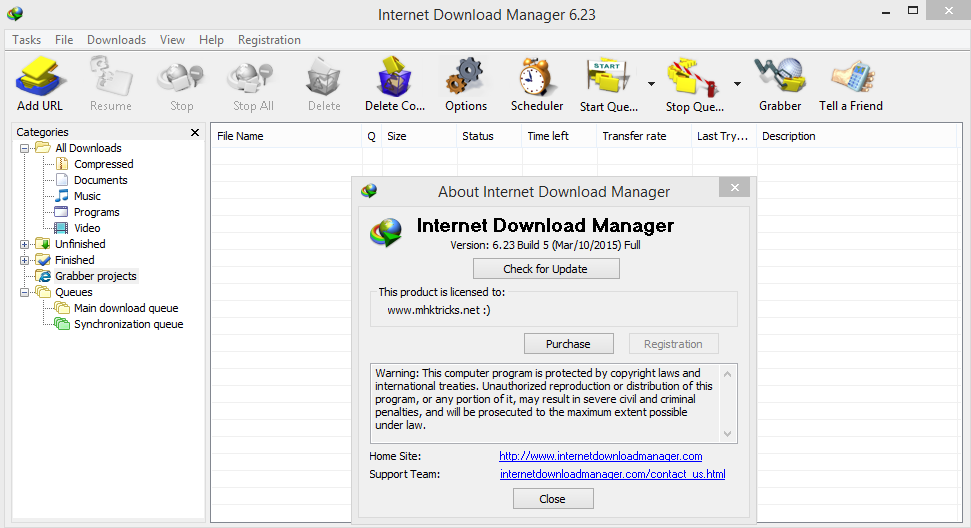Sort by Size column header
The height and width of the screenshot is (528, 971).
(419, 136)
